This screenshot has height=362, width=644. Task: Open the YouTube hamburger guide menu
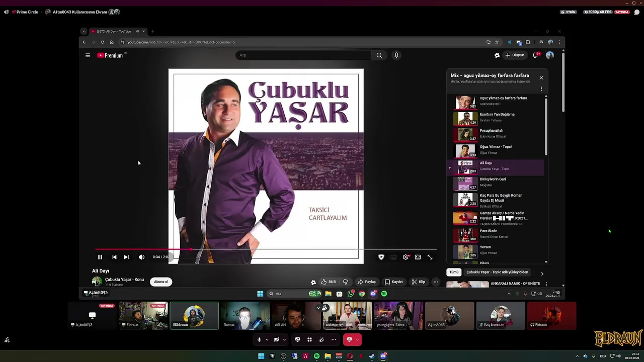click(x=88, y=55)
